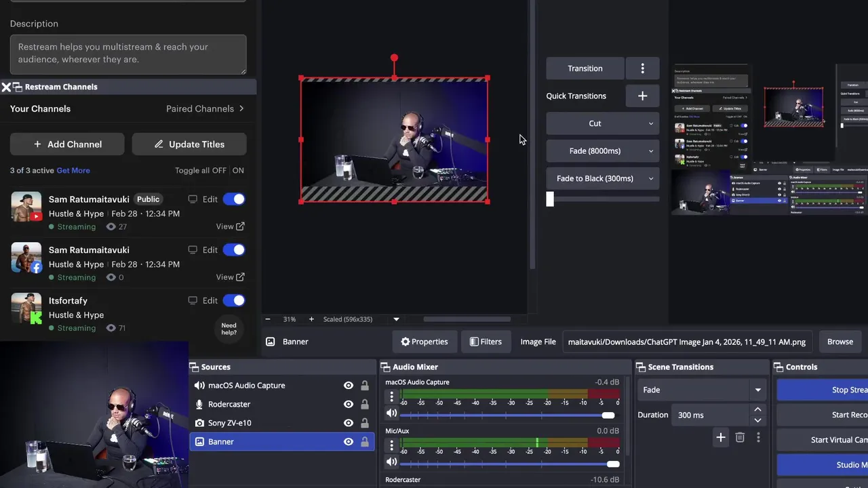868x488 pixels.
Task: Open Properties for the Banner source
Action: [424, 342]
